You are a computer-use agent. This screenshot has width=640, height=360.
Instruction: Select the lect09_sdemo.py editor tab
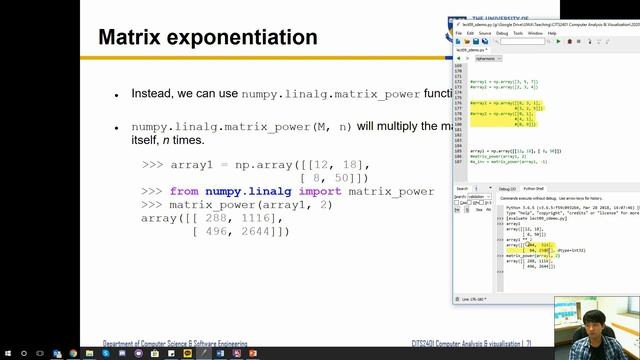point(471,50)
